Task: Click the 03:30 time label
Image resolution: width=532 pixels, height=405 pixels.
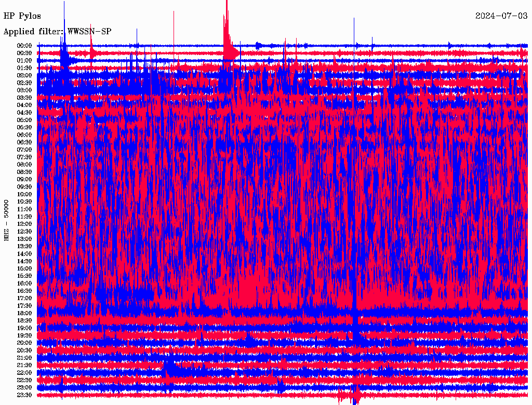Action: 24,98
